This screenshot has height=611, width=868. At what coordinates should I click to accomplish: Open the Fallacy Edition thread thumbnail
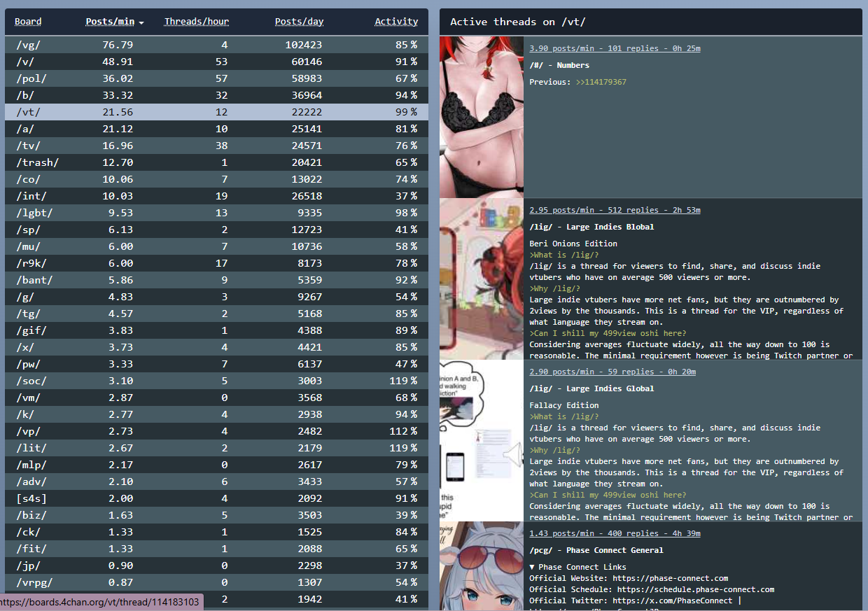pos(482,440)
